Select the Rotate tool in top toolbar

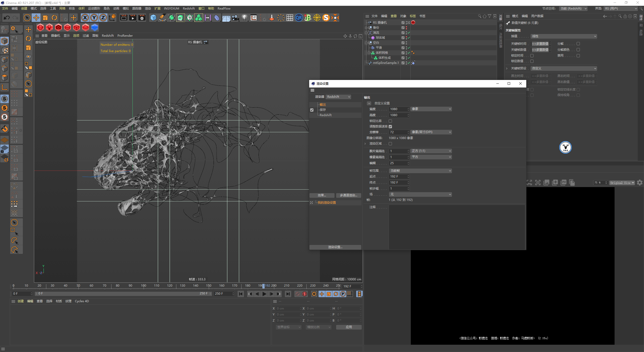[54, 18]
